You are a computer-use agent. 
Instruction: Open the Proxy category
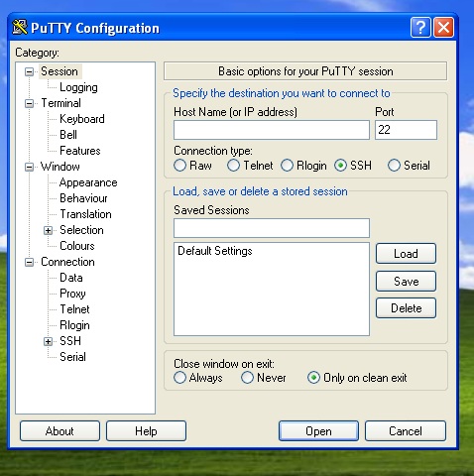[72, 294]
